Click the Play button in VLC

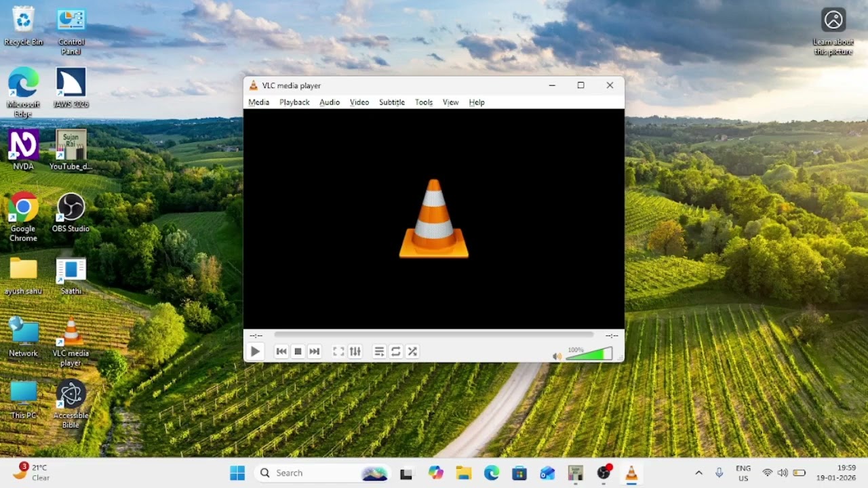point(255,351)
